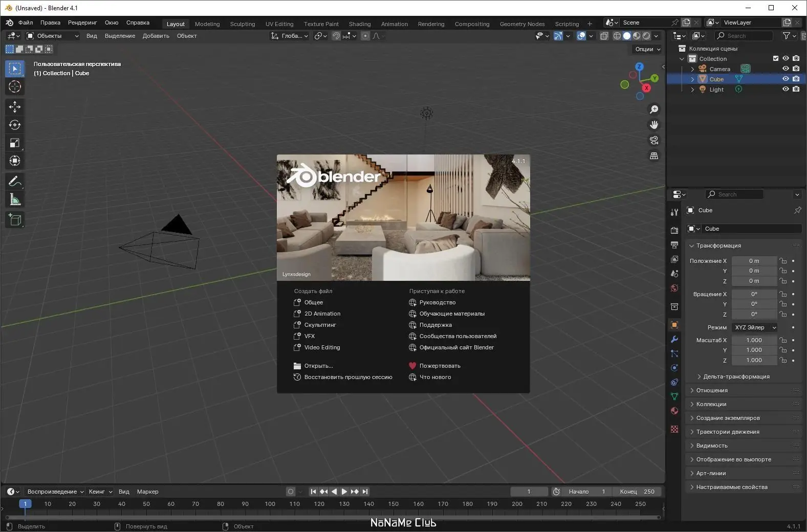Hide Camera object with eye icon
Screen dimensions: 807x532
click(786, 69)
